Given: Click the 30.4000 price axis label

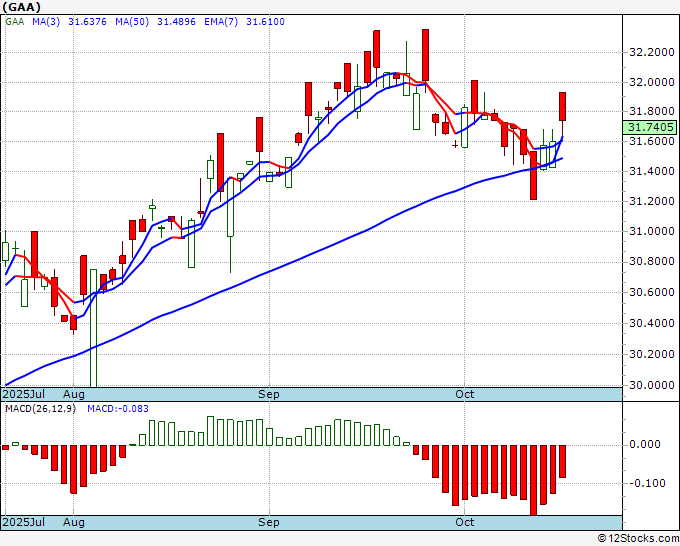Looking at the screenshot, I should click(x=652, y=323).
